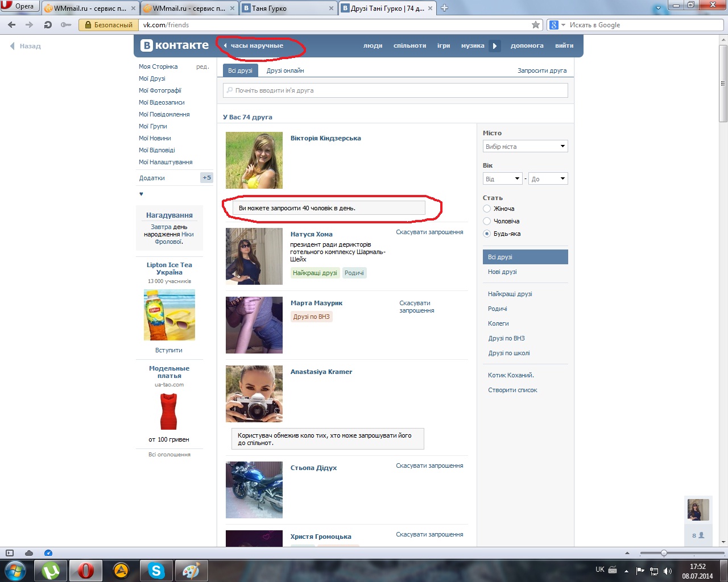Viewport: 728px width, 582px height.
Task: Open the До age dropdown
Action: point(548,179)
